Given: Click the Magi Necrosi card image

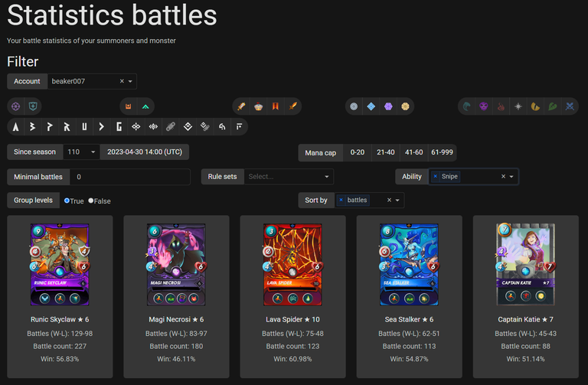Looking at the screenshot, I should pyautogui.click(x=176, y=264).
